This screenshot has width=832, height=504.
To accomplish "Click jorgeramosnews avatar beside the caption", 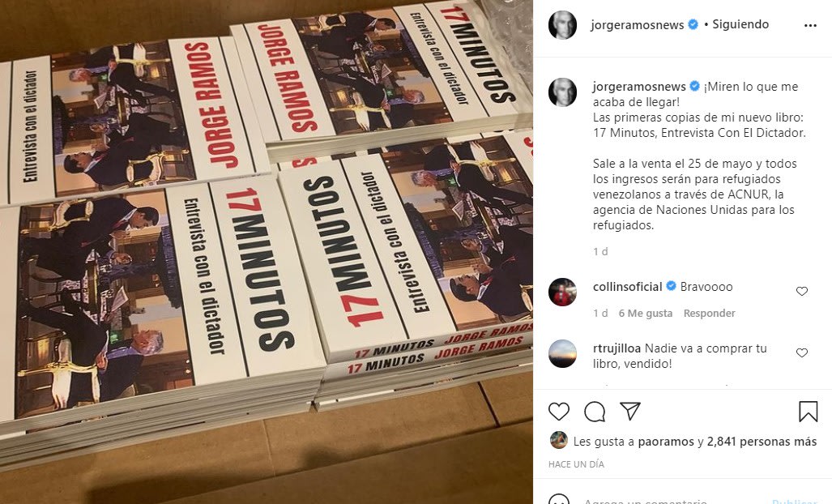I will (x=562, y=92).
